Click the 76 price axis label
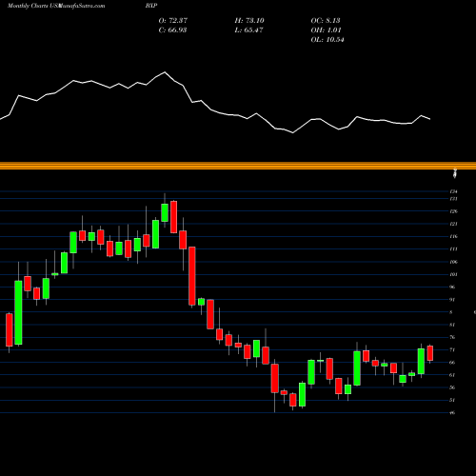476x476 pixels. pyautogui.click(x=453, y=337)
